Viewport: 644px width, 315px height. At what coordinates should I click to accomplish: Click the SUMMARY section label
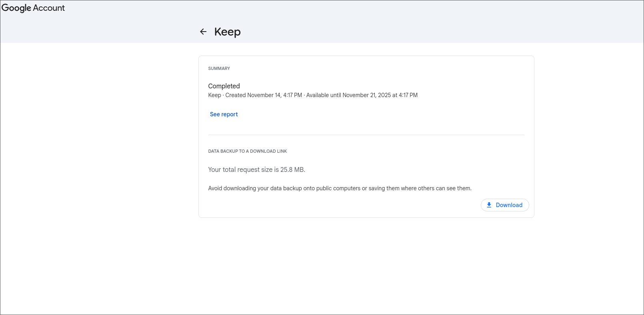219,68
